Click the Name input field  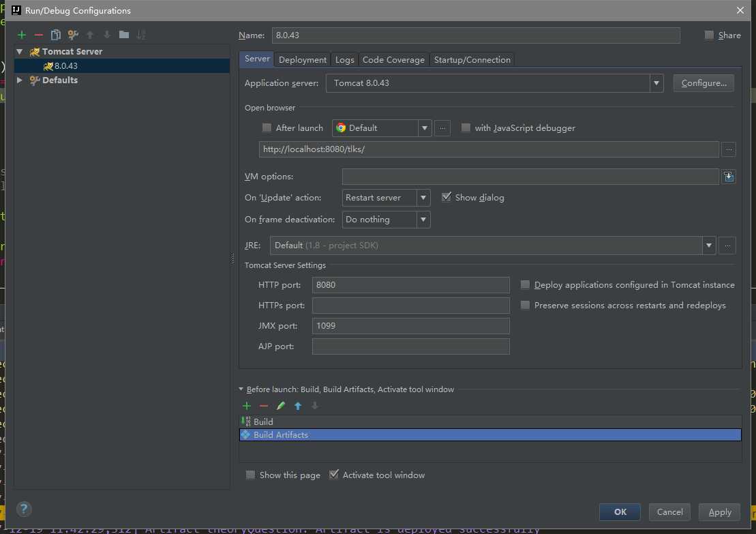tap(476, 35)
